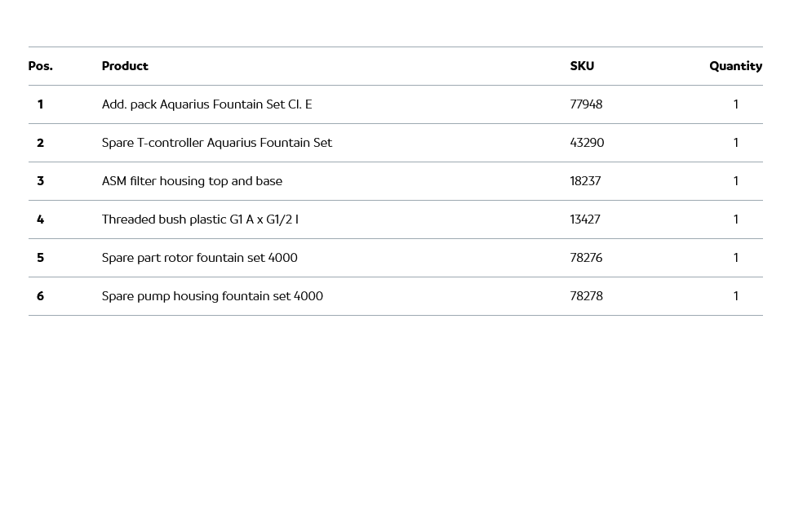Screen dimensions: 794x532
Task: Click the Product column header
Action: click(125, 66)
